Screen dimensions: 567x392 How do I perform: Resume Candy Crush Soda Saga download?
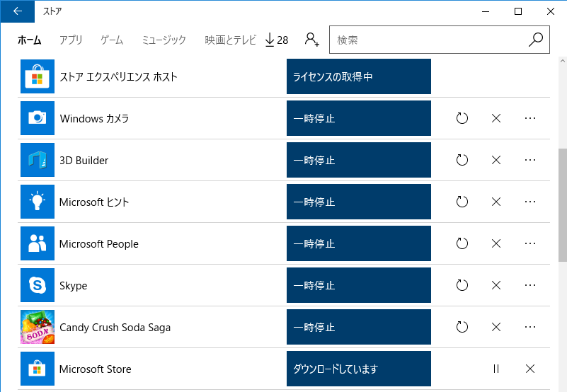[462, 327]
